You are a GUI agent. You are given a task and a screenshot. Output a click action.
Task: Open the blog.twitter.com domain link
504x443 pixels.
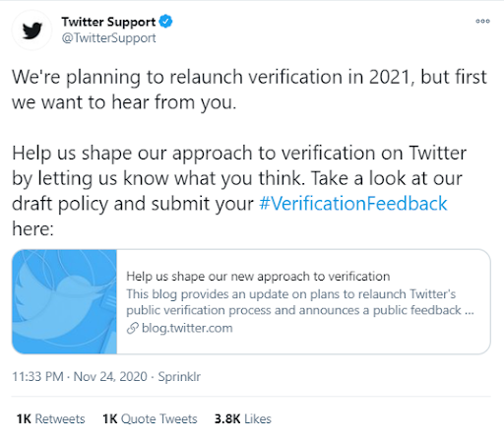pos(187,328)
